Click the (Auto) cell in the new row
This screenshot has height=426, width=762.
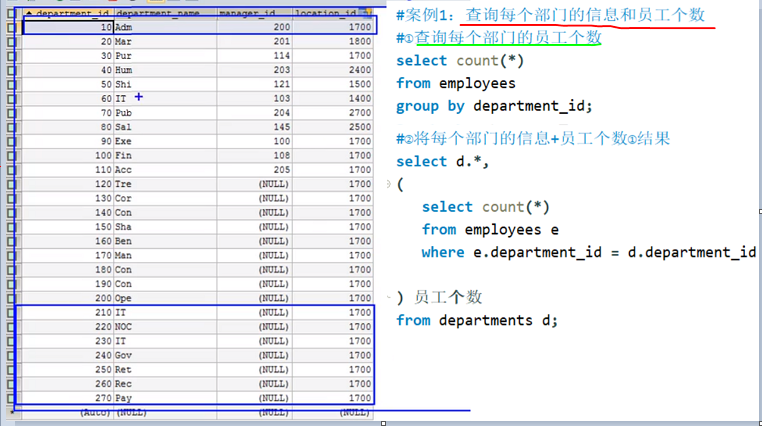click(x=68, y=413)
